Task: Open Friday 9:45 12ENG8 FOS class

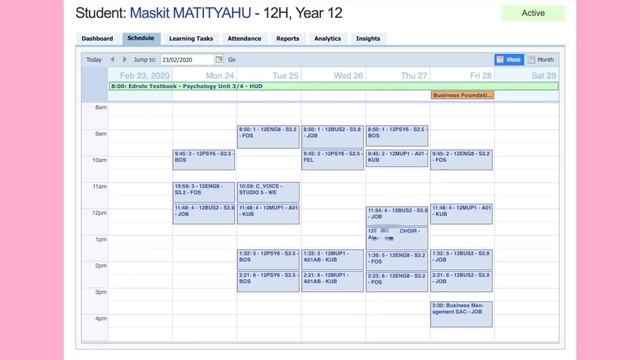Action: 461,160
